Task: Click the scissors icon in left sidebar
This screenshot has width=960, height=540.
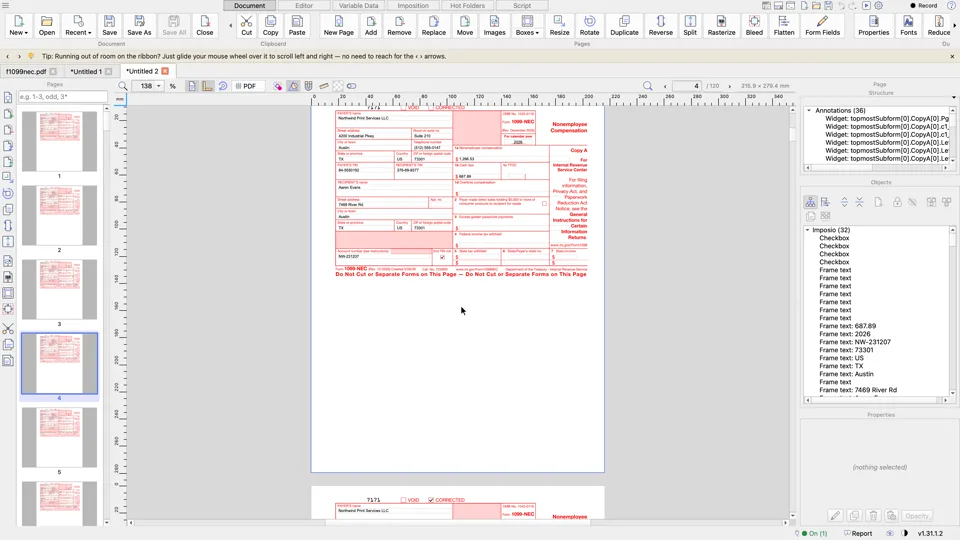Action: pos(8,329)
